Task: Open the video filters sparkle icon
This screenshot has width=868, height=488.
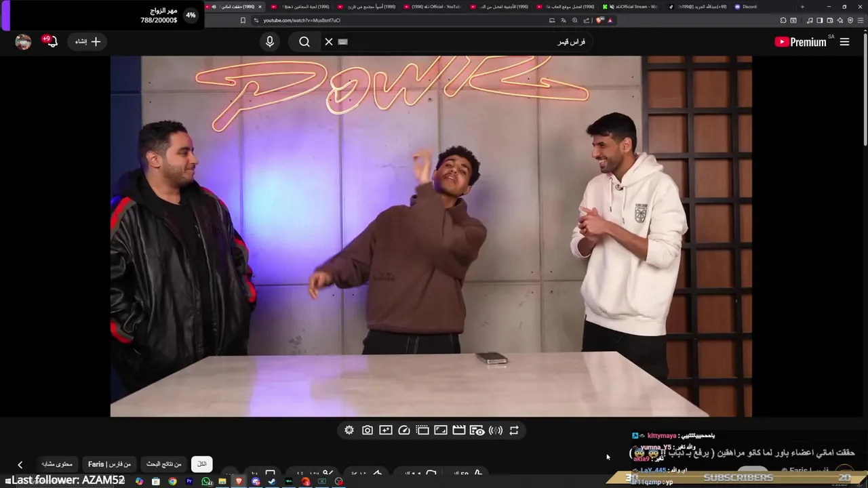Action: click(386, 430)
